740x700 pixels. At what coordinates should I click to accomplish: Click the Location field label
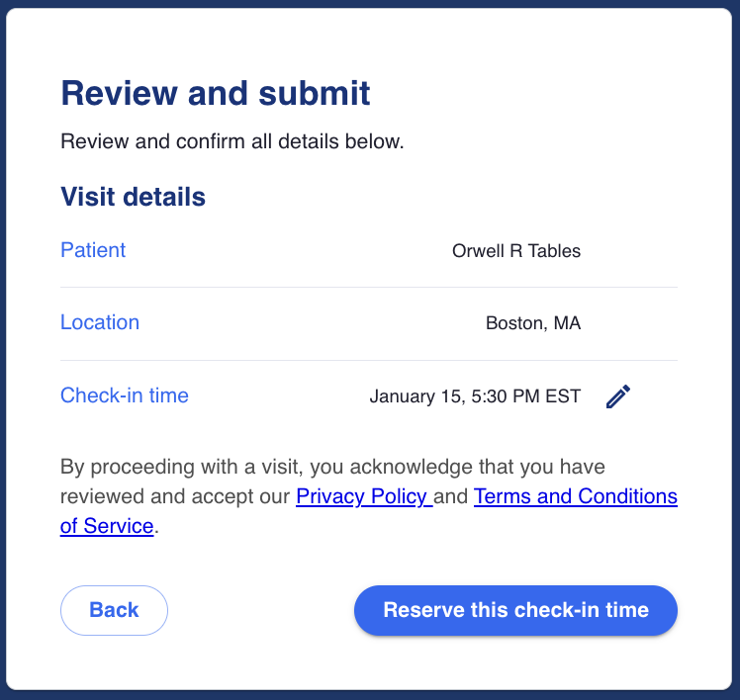tap(100, 322)
